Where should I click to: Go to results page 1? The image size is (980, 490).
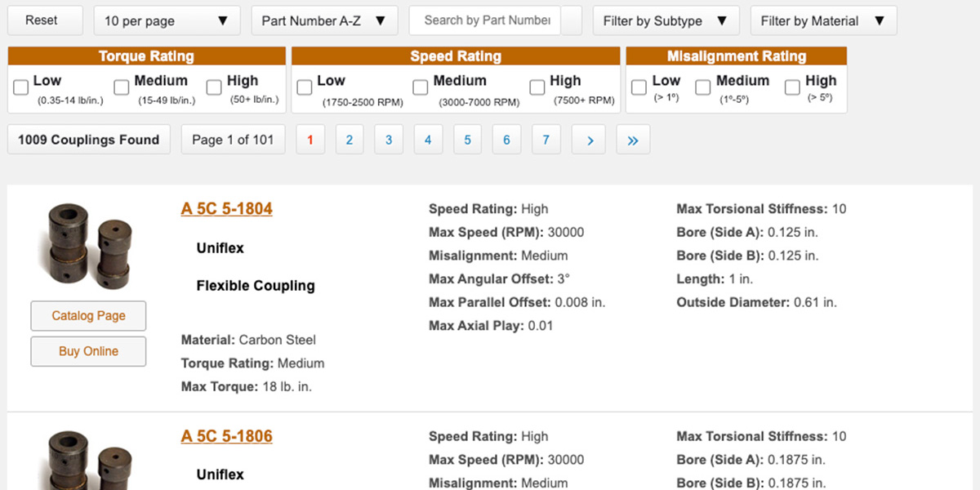click(310, 140)
